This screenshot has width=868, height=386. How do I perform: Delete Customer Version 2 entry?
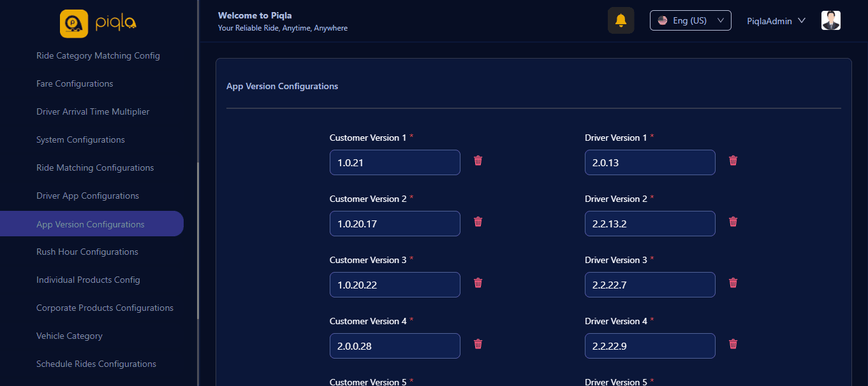click(x=478, y=222)
